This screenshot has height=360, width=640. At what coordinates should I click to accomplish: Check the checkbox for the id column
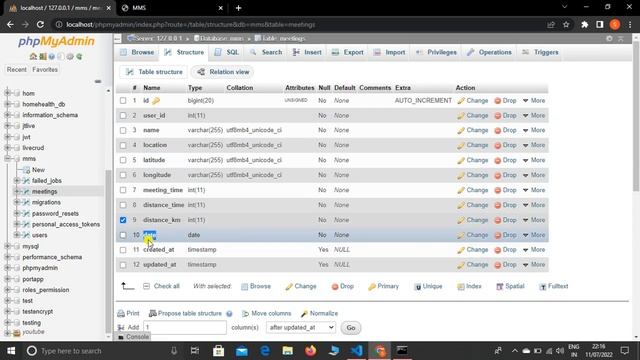point(123,100)
